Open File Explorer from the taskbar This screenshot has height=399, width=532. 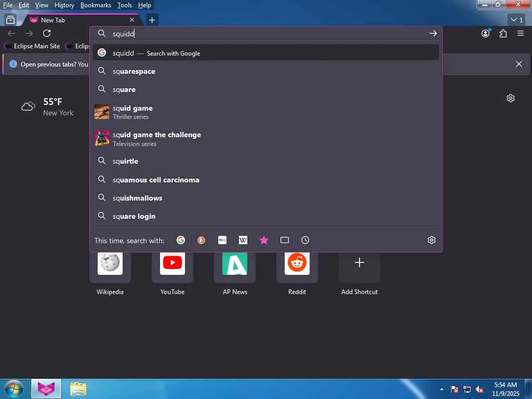[x=79, y=389]
